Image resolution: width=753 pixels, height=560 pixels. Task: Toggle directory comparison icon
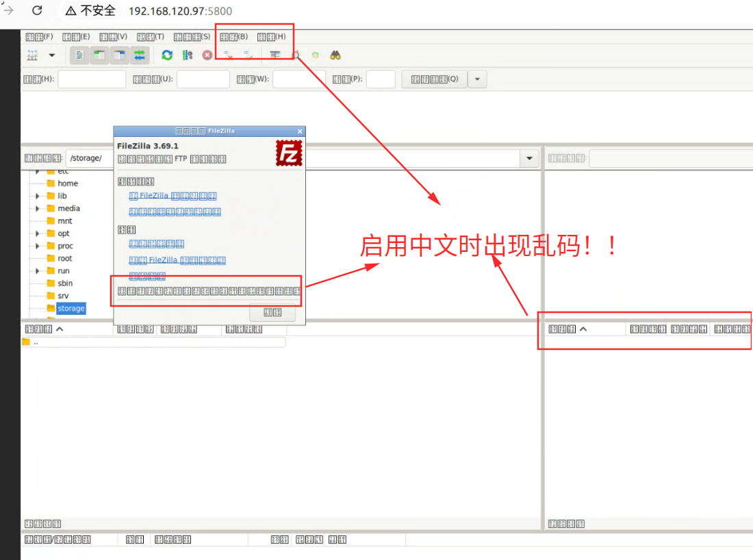[x=296, y=55]
